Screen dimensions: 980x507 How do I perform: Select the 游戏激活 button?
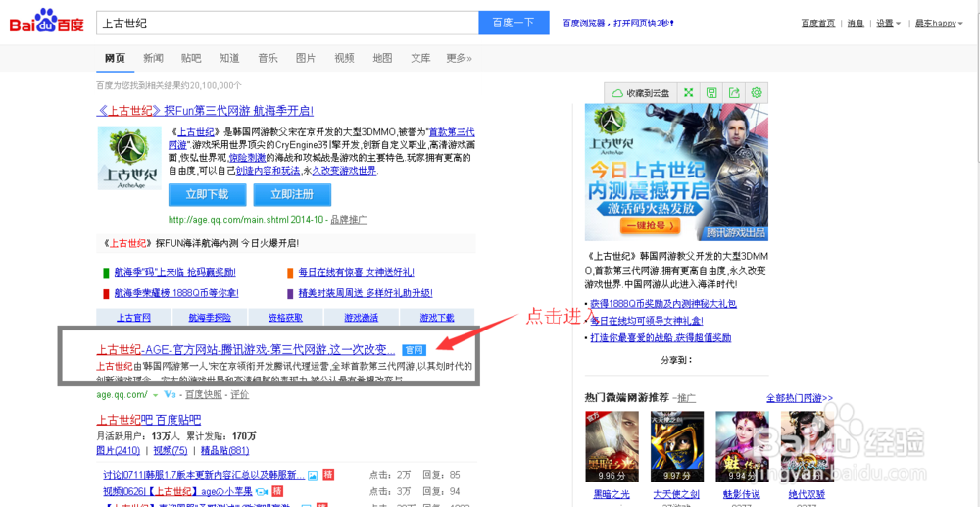coord(362,317)
